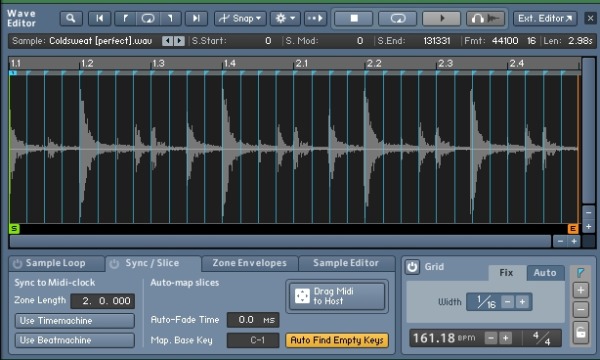Click Use Timemachine button
600x360 pixels.
click(x=75, y=321)
